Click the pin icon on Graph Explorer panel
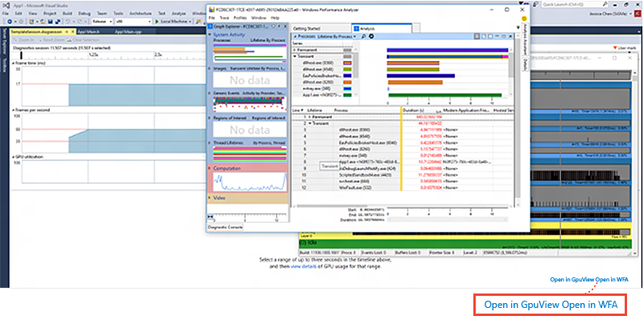The height and width of the screenshot is (316, 644). 279,27
